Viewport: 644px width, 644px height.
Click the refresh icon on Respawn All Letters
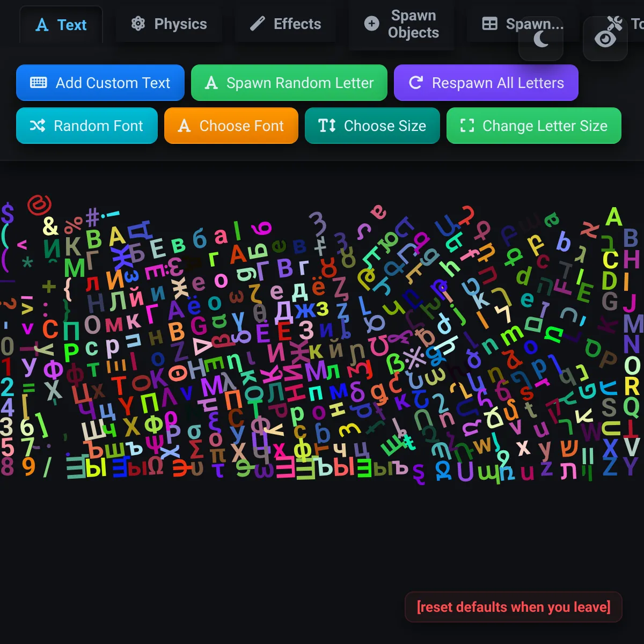click(x=415, y=83)
